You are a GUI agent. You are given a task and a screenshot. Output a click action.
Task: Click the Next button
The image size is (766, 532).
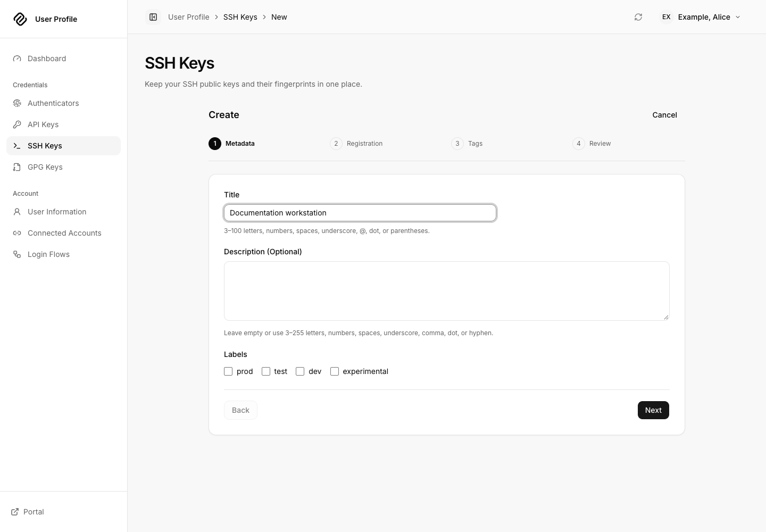point(653,410)
